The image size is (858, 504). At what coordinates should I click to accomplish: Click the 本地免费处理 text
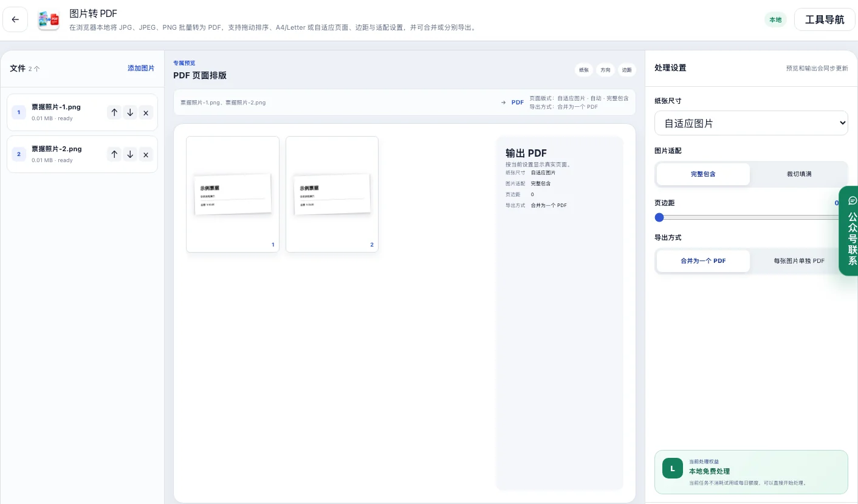coord(709,471)
